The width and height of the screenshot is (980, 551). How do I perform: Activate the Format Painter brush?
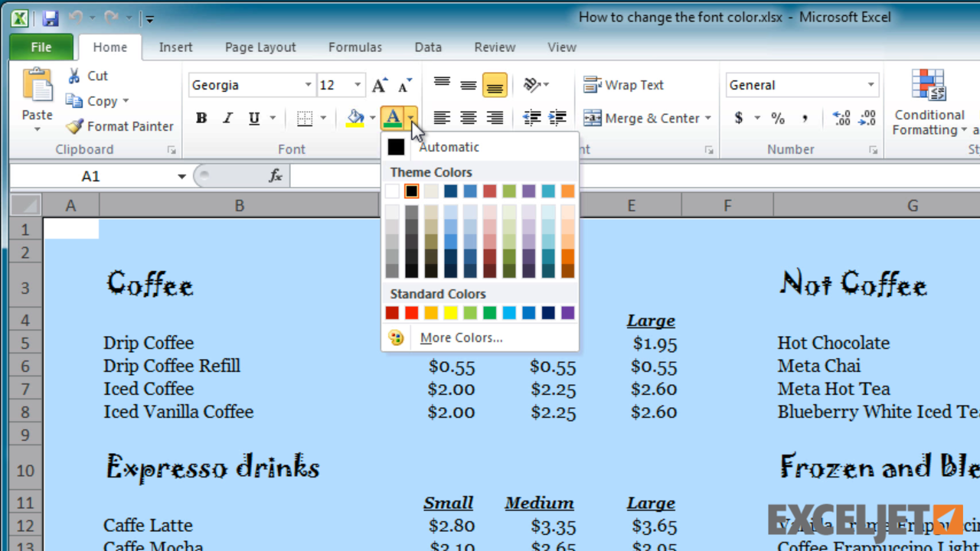point(74,126)
